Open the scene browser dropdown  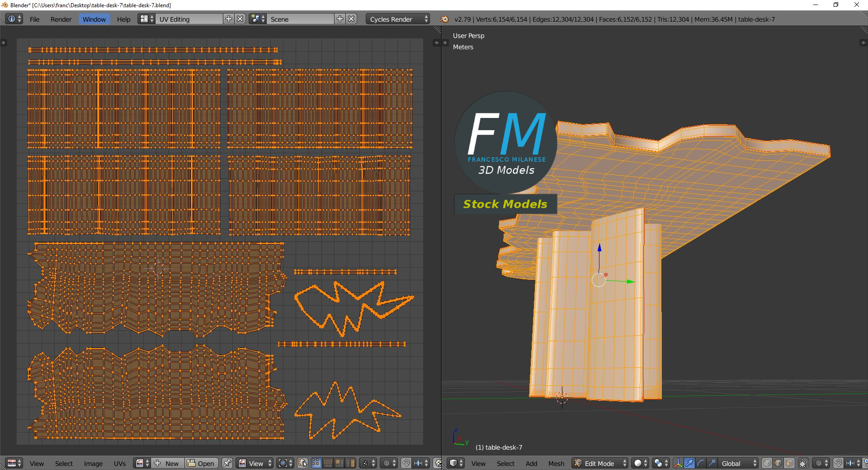point(257,19)
